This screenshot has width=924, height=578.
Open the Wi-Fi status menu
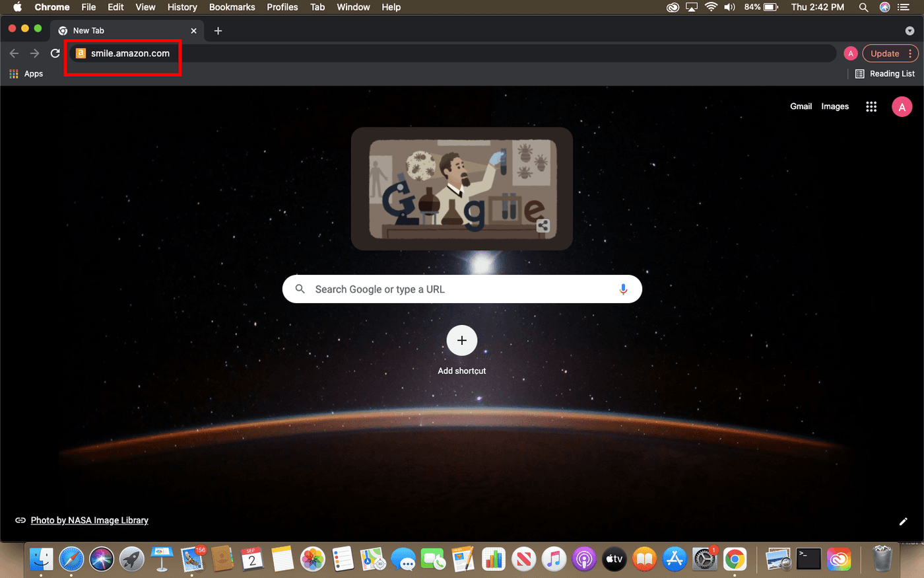point(711,7)
